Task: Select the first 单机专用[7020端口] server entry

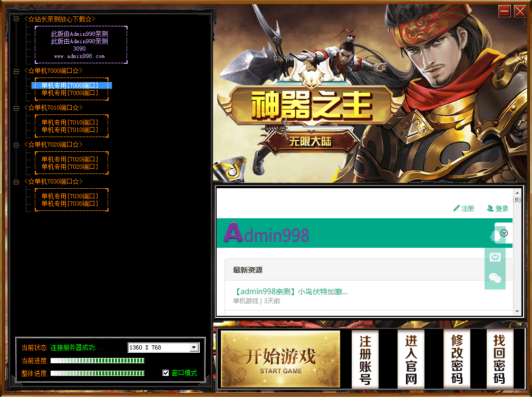Action: [x=70, y=159]
